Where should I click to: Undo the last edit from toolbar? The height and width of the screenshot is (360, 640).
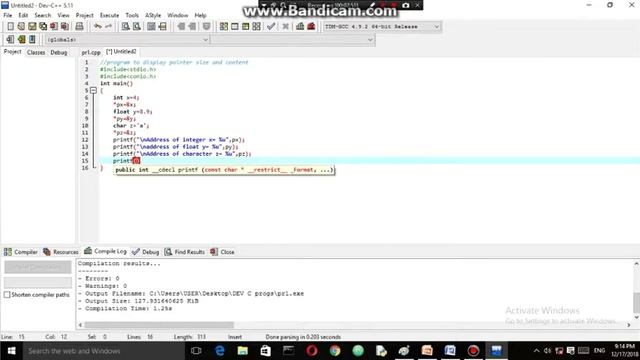pos(98,27)
